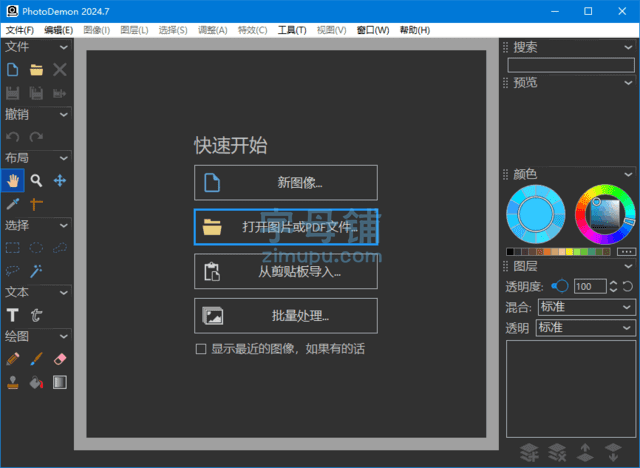Screen dimensions: 640x468
Task: Click the 打开图片或PDF文件 button
Action: pos(286,227)
